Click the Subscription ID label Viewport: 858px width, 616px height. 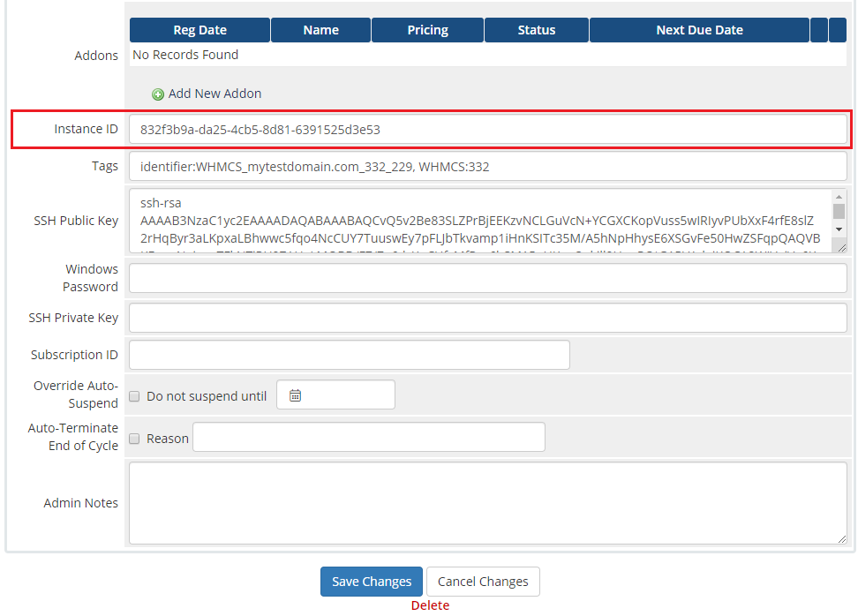coord(74,355)
